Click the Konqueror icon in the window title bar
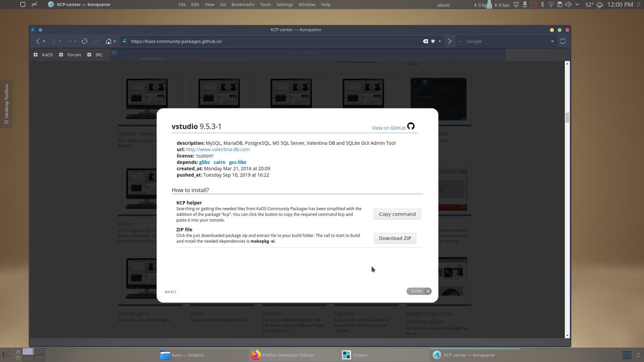This screenshot has height=362, width=644. [33, 29]
